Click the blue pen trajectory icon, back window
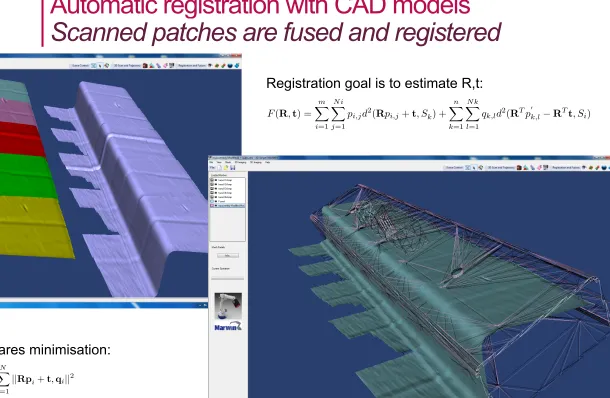Viewport: 610px width, 398px height. [x=158, y=65]
